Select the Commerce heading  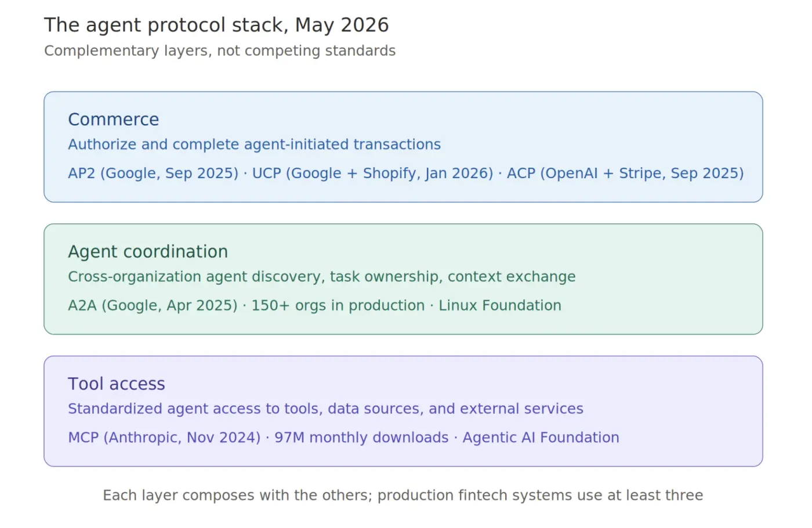(x=114, y=120)
